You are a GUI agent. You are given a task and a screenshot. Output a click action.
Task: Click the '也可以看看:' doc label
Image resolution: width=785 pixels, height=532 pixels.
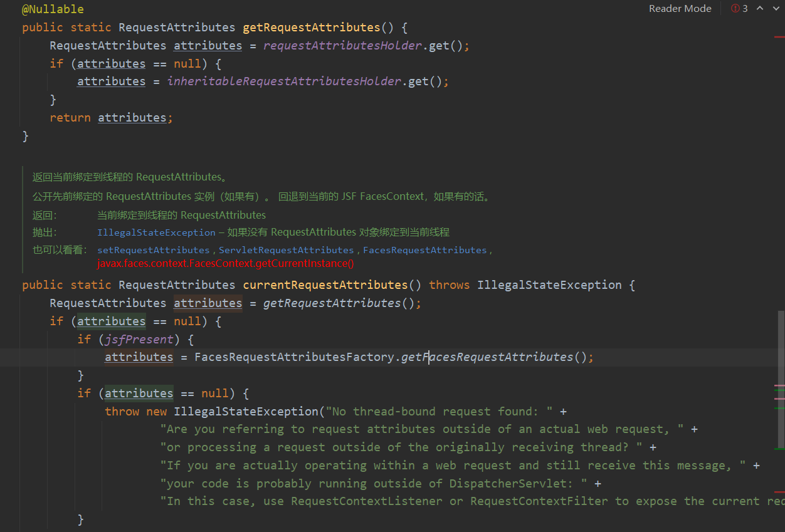(x=60, y=250)
